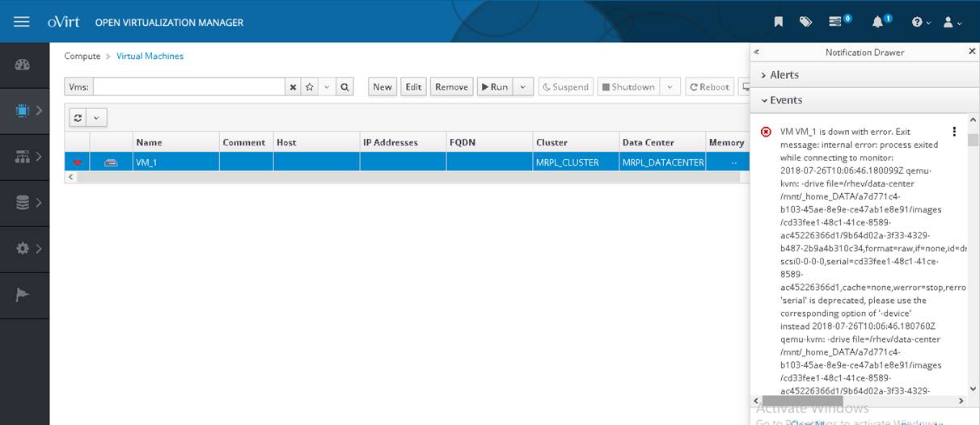This screenshot has height=425, width=980.
Task: Click the bookmarks icon in header
Action: 778,22
